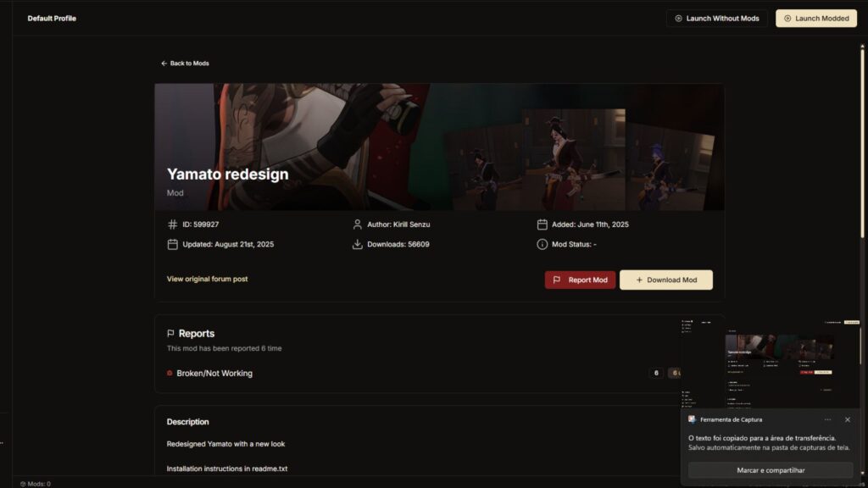Click the author icon beside Kirill Senzu
The image size is (868, 488).
pos(357,225)
